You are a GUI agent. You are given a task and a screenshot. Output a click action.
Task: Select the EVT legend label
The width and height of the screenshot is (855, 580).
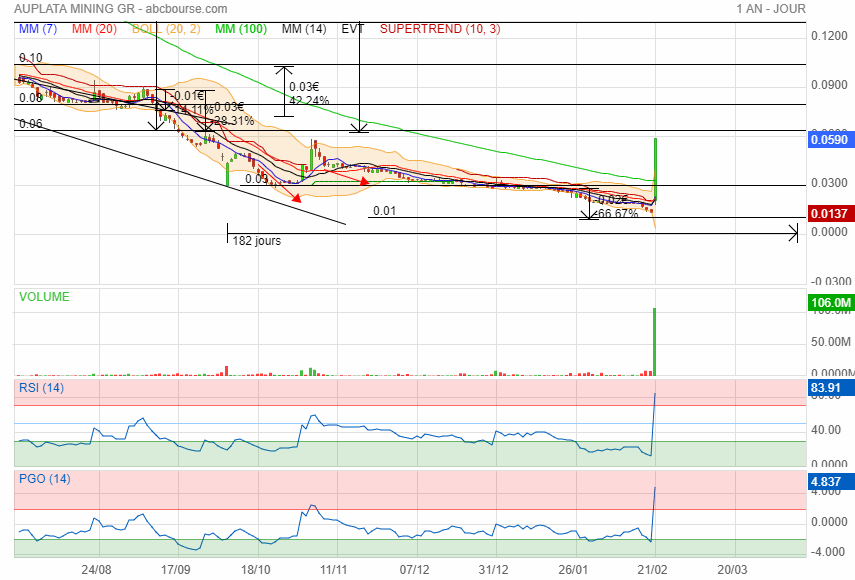point(352,29)
